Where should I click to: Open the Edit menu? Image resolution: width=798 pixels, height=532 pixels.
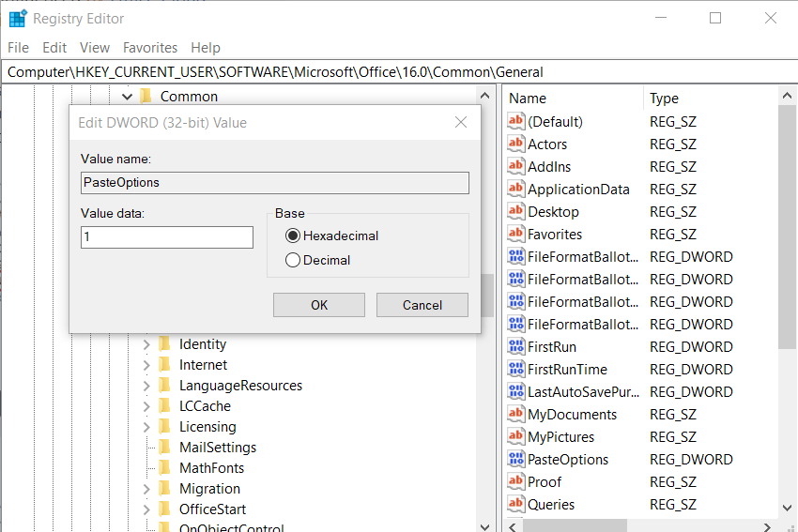[54, 47]
